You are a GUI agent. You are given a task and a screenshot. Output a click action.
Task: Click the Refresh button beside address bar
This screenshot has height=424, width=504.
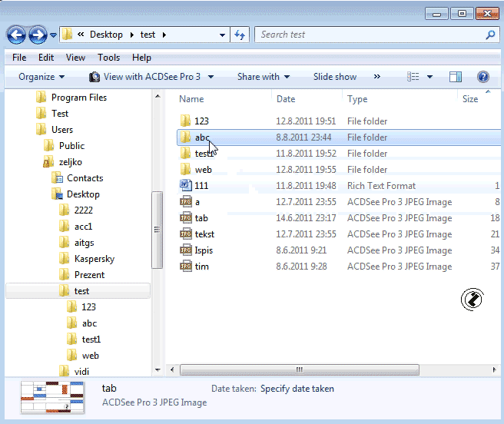pos(240,35)
